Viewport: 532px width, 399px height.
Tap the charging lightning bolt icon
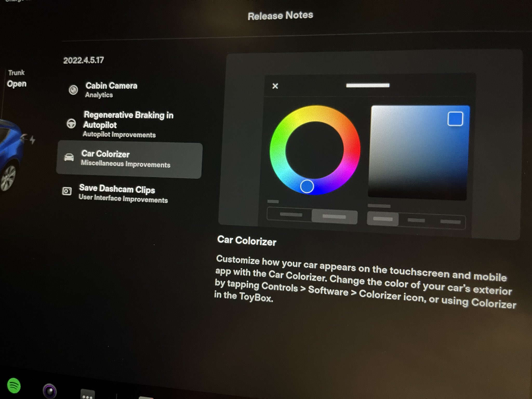32,140
